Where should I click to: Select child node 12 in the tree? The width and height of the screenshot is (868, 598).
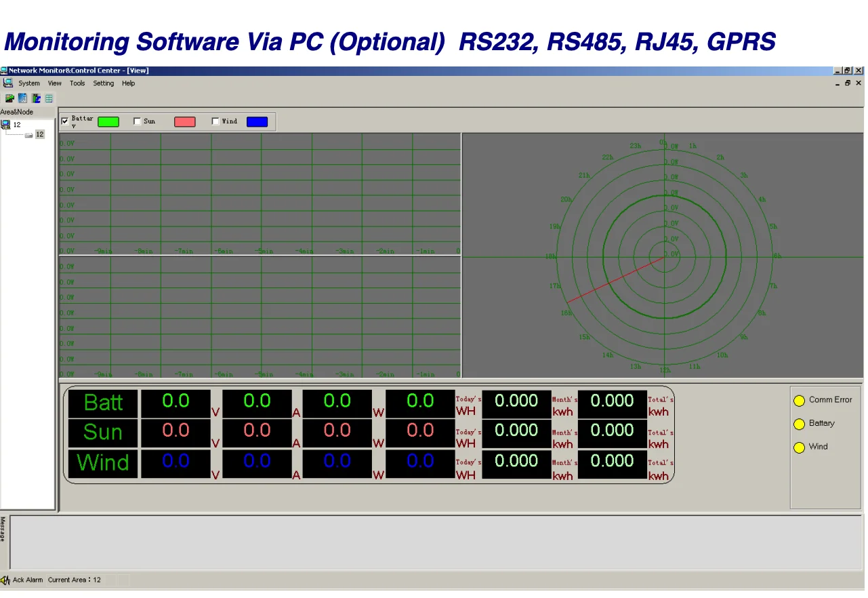tap(39, 134)
